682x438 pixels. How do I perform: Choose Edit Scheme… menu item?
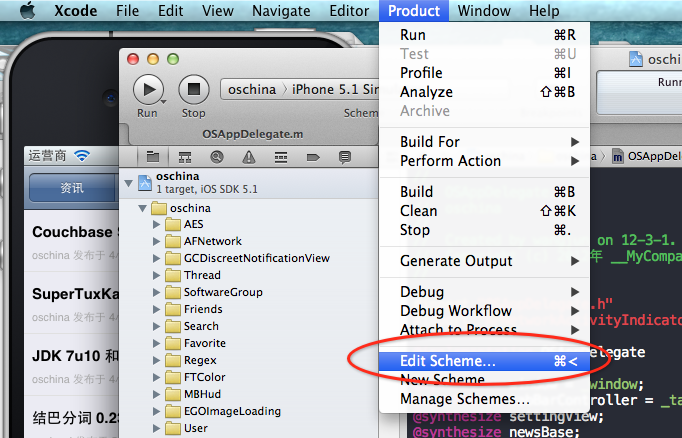coord(484,361)
